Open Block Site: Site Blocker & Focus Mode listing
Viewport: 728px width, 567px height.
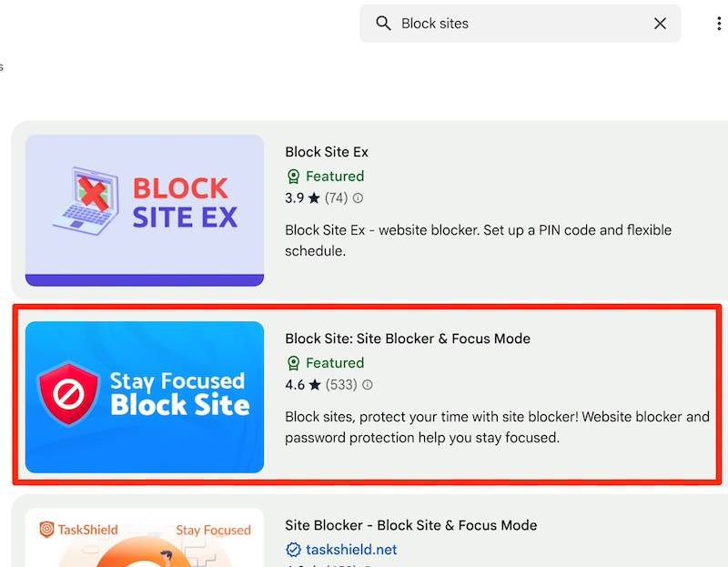408,338
